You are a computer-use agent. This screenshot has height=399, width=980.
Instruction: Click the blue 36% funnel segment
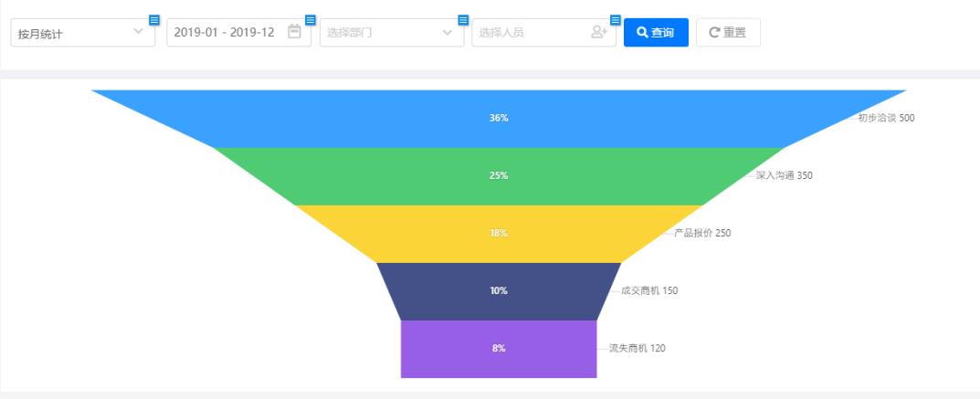pyautogui.click(x=499, y=119)
